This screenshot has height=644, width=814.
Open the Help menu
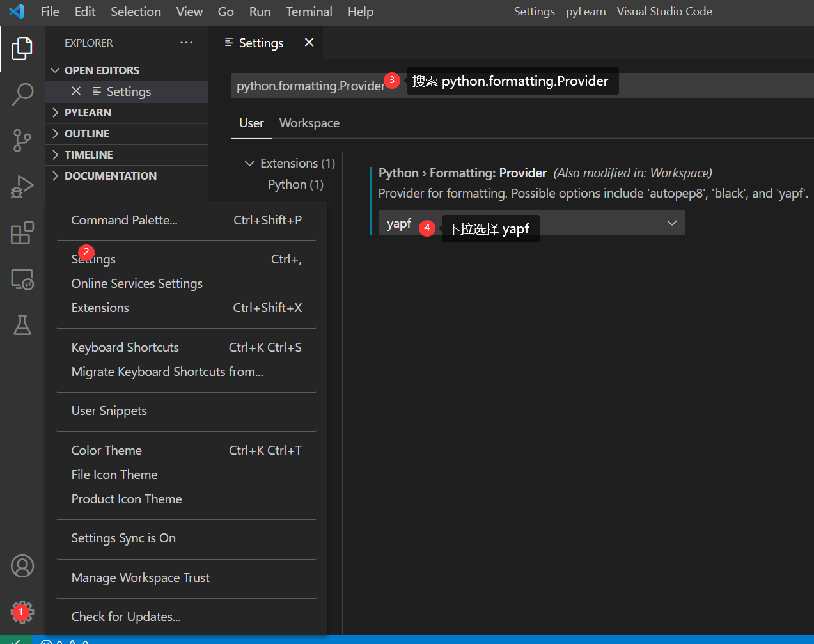click(x=361, y=12)
